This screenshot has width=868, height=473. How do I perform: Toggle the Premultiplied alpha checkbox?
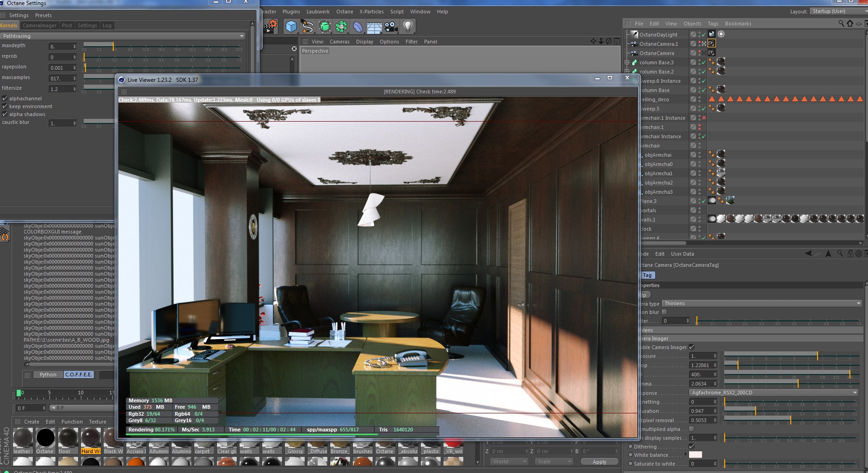[692, 429]
